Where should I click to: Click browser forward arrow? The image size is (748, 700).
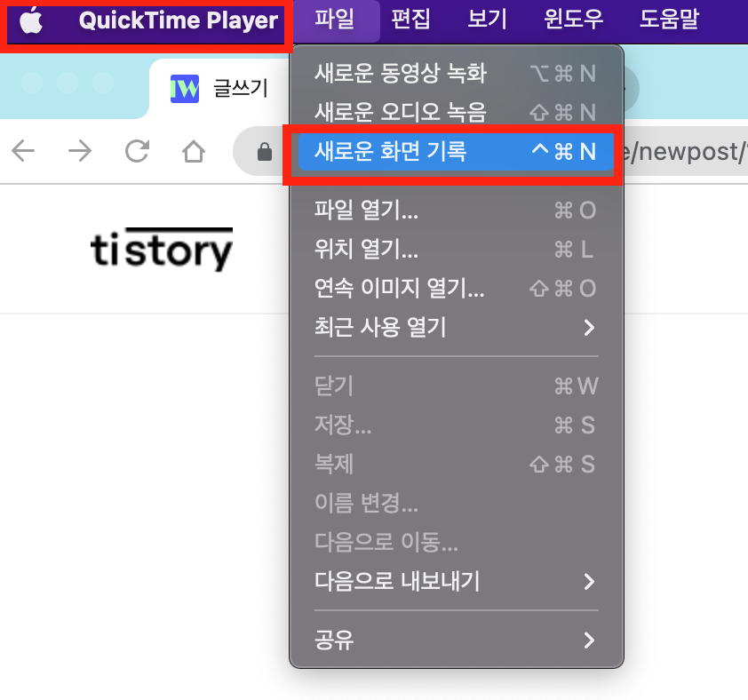pyautogui.click(x=80, y=151)
